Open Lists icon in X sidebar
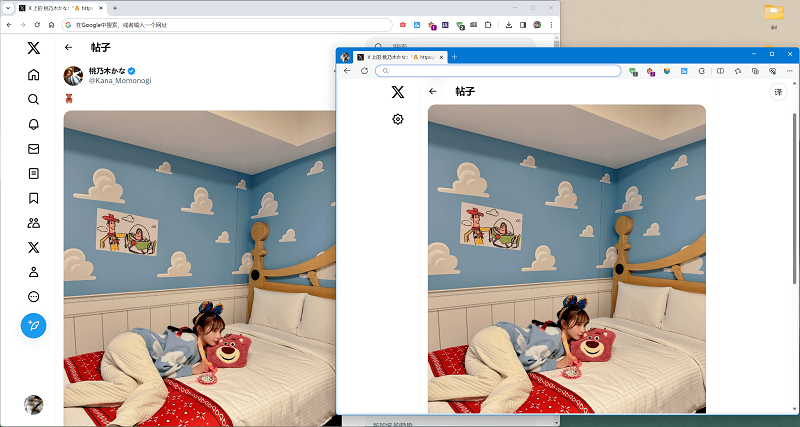The image size is (800, 427). coord(33,174)
